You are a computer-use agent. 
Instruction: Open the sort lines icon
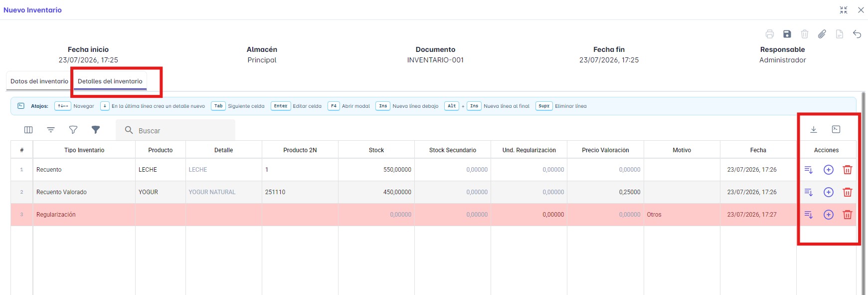coord(51,130)
